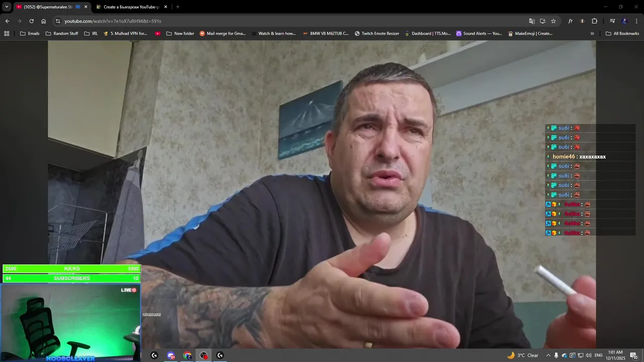The image size is (644, 362).
Task: Open the notification center icon
Action: point(634,355)
